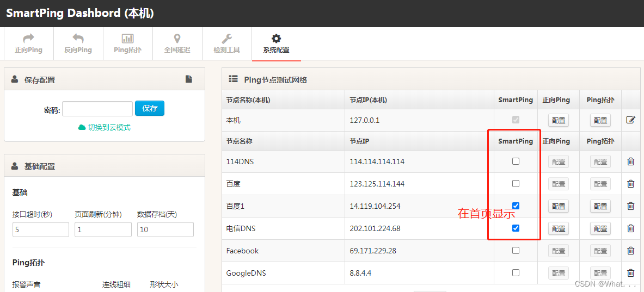This screenshot has width=644, height=292.
Task: Enable SmartPing checkbox for 114DNS
Action: (516, 161)
